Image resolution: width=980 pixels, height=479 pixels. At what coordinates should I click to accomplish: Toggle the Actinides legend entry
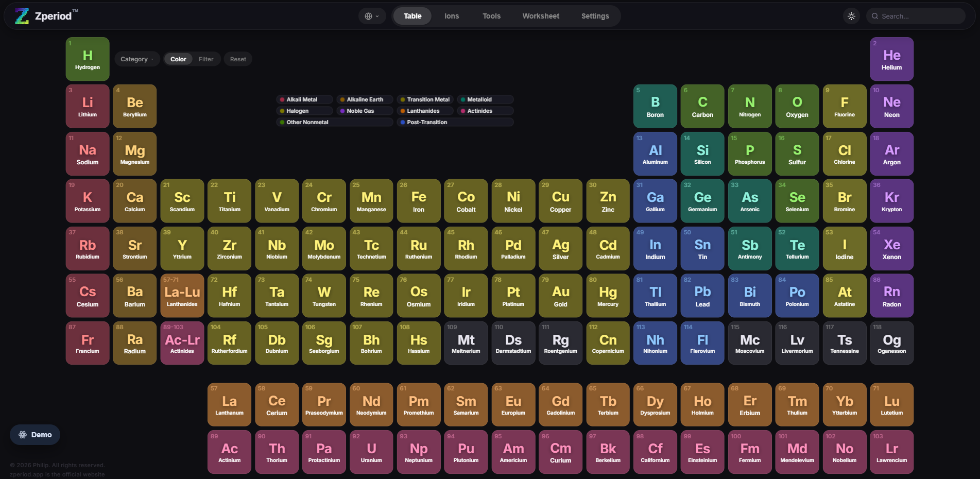(485, 111)
